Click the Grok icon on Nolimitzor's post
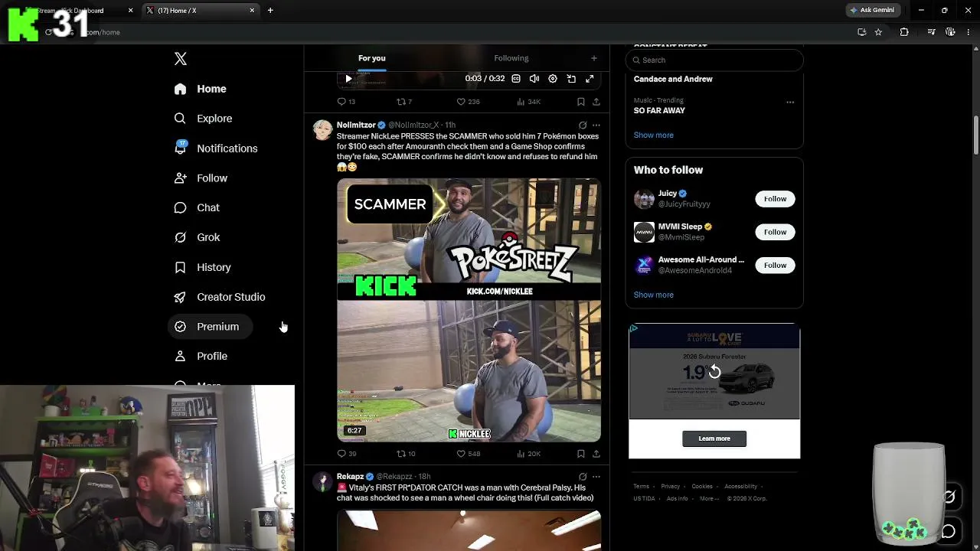The height and width of the screenshot is (551, 980). (x=583, y=125)
